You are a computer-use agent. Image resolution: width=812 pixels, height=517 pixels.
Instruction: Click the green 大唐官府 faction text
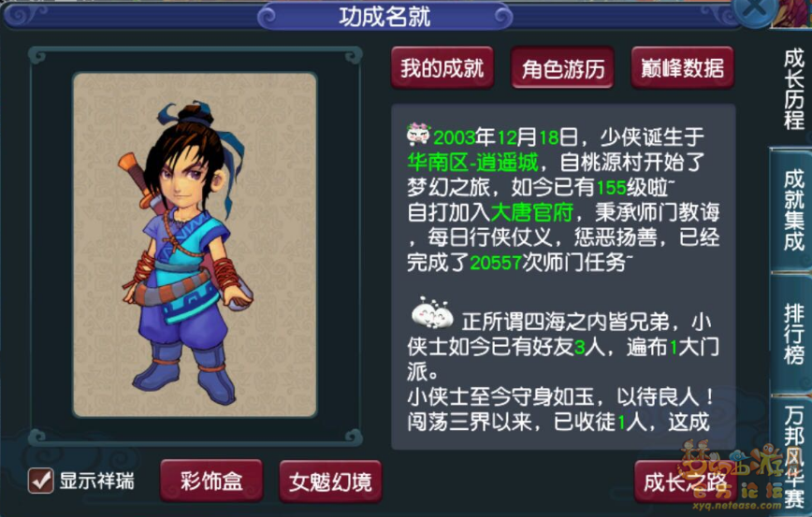point(532,212)
